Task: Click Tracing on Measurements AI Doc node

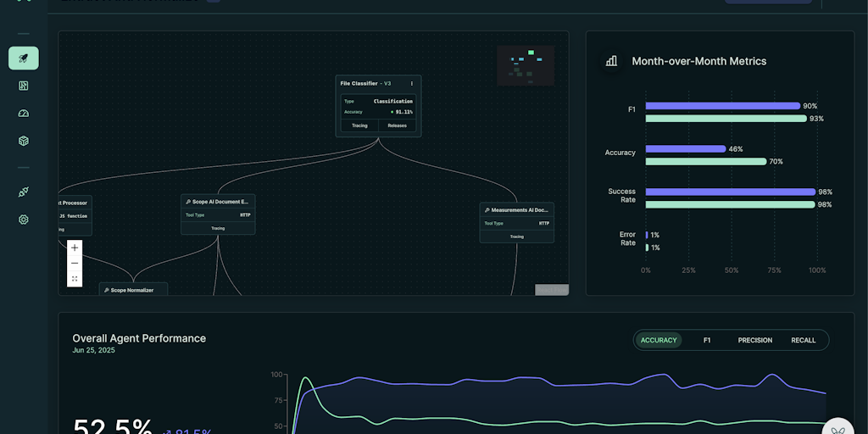Action: tap(516, 236)
